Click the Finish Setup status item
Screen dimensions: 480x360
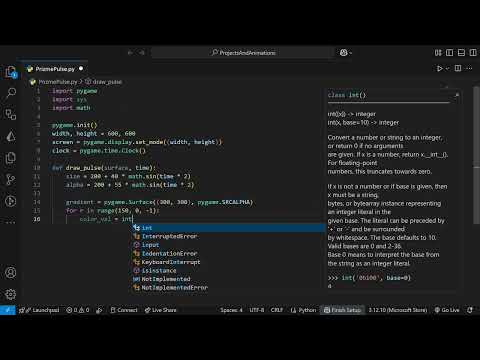343,310
